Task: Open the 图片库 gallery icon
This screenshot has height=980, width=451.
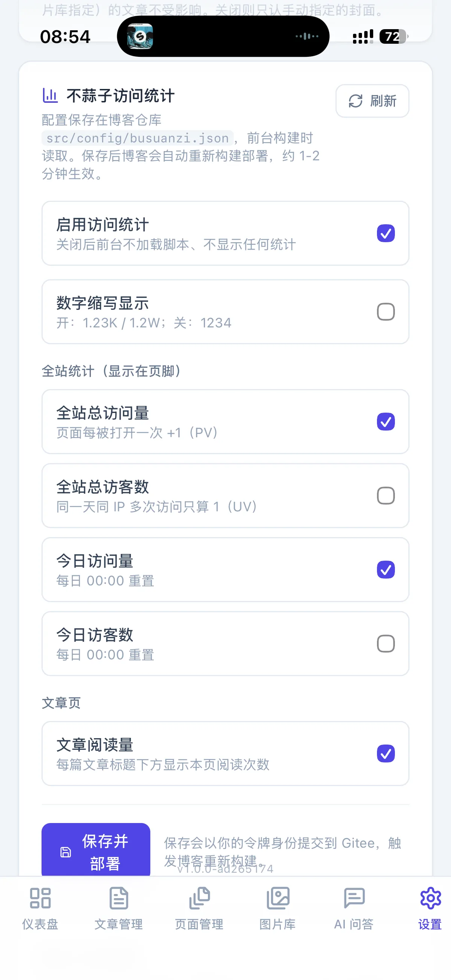Action: [x=278, y=898]
